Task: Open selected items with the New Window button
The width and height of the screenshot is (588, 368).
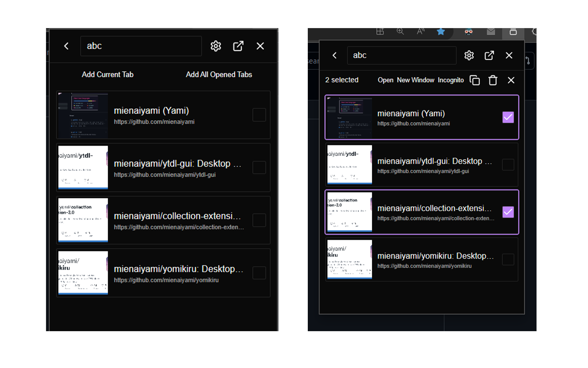Action: click(x=415, y=80)
